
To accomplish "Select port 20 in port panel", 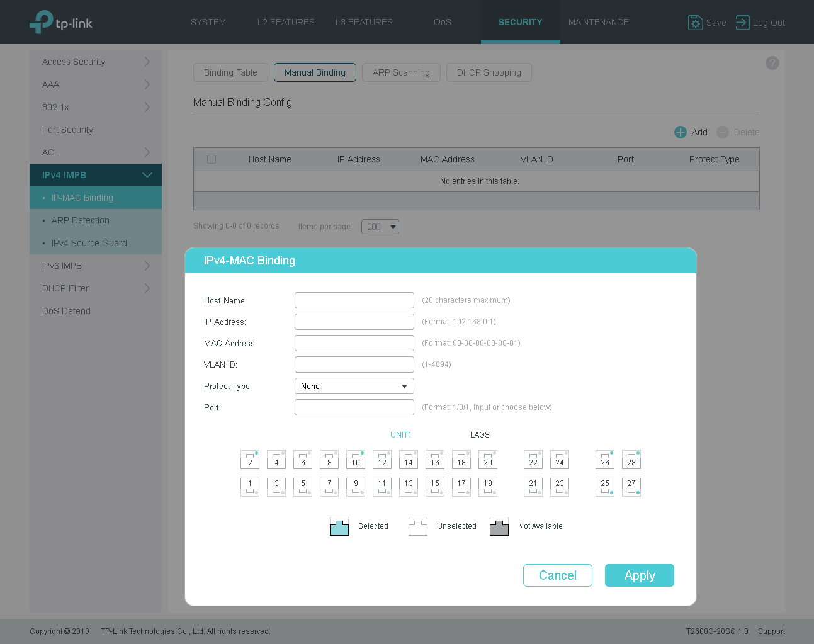I will pos(488,460).
